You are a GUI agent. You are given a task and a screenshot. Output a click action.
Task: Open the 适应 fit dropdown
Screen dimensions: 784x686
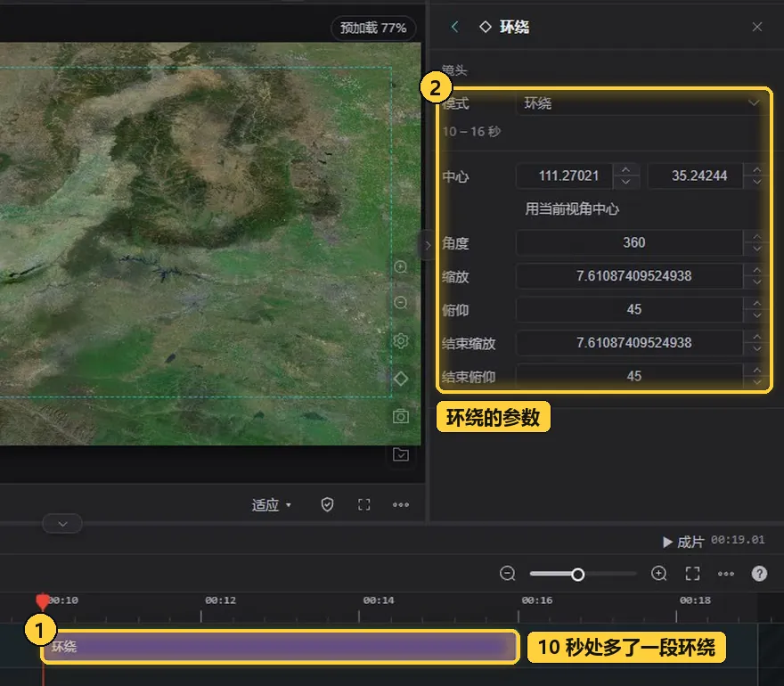[271, 505]
